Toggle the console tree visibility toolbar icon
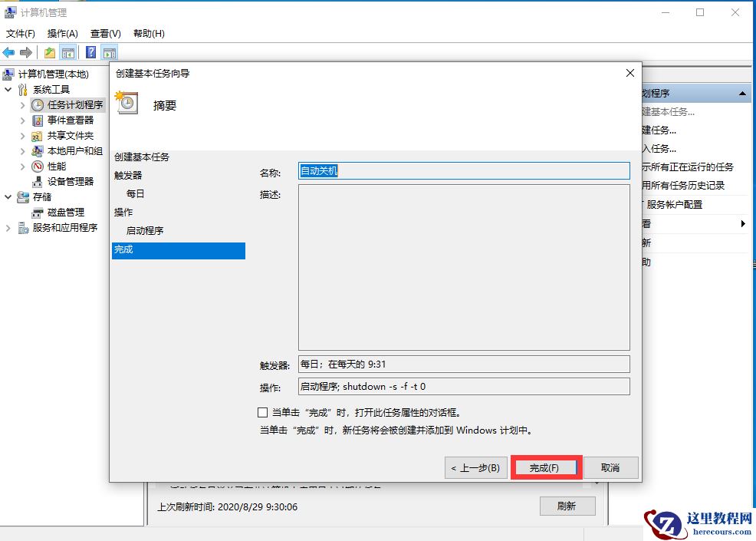This screenshot has width=756, height=541. pyautogui.click(x=67, y=51)
